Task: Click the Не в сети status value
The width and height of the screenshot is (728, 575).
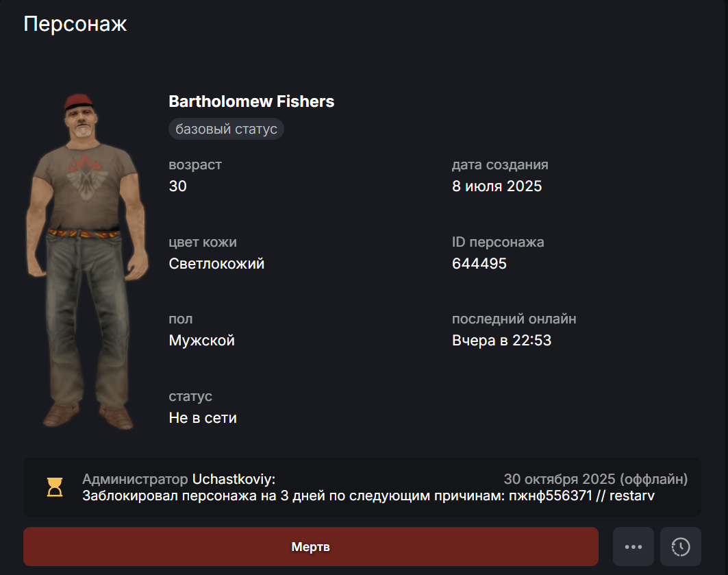Action: (203, 417)
